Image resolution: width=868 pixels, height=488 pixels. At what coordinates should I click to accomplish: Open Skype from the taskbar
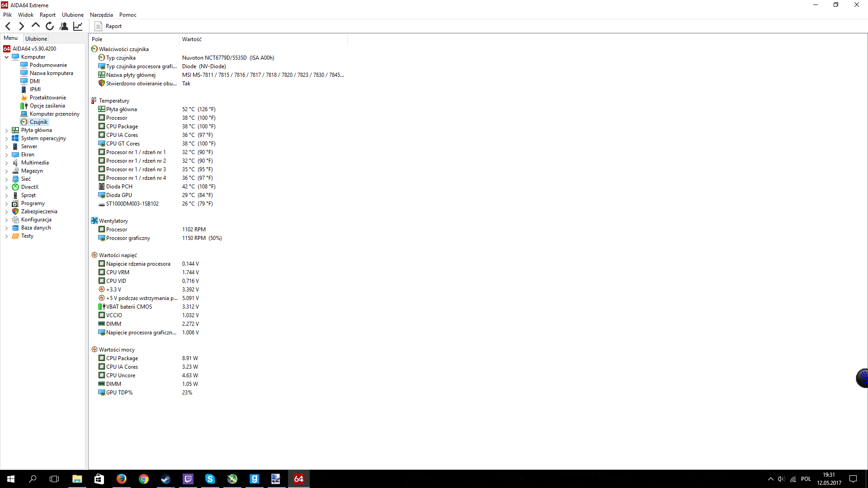tap(210, 479)
